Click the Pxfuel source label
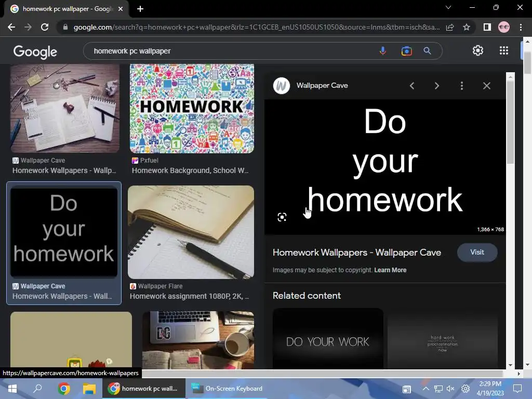 click(149, 161)
